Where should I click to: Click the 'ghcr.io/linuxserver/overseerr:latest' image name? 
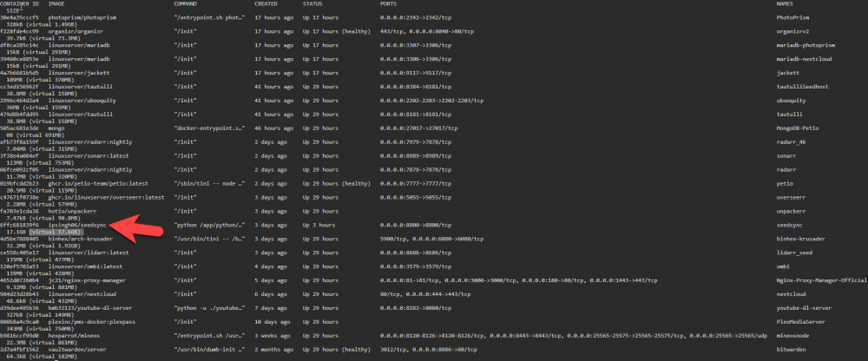(x=106, y=198)
